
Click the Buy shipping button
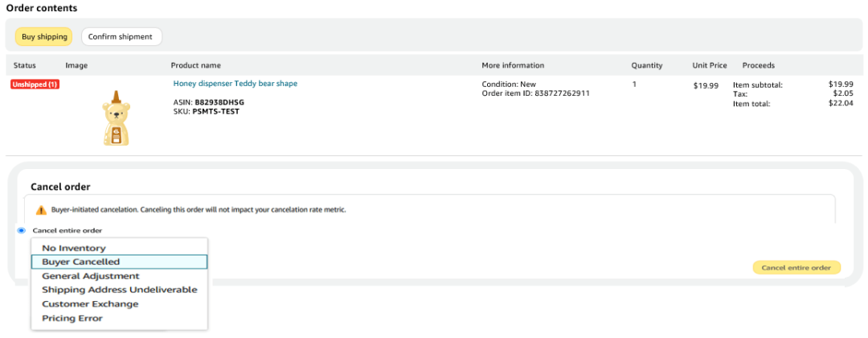43,36
